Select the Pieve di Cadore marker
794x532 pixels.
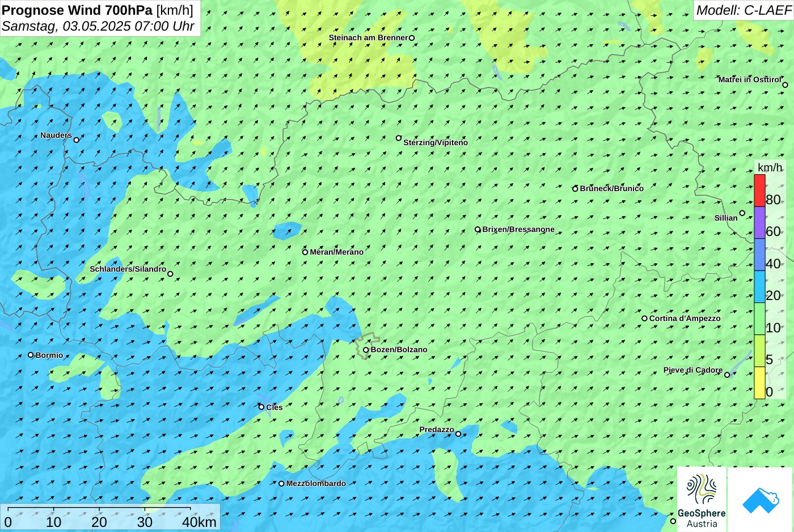click(x=727, y=375)
